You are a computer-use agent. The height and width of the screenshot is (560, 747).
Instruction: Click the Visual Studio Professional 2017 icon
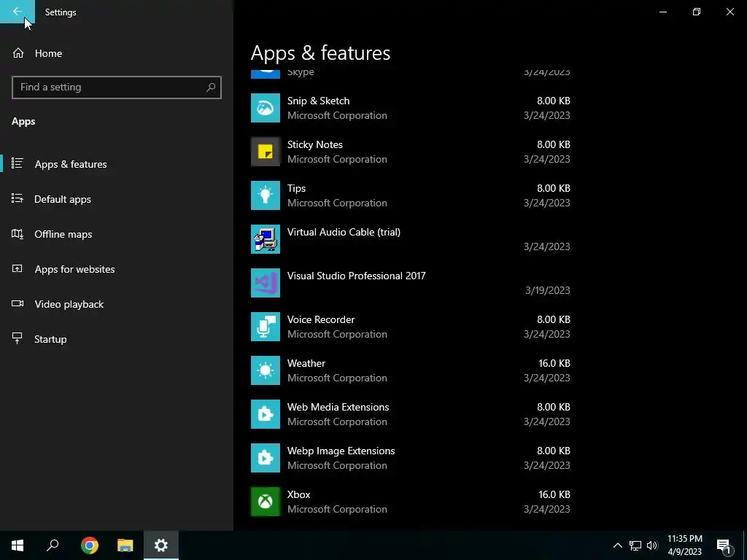(266, 283)
